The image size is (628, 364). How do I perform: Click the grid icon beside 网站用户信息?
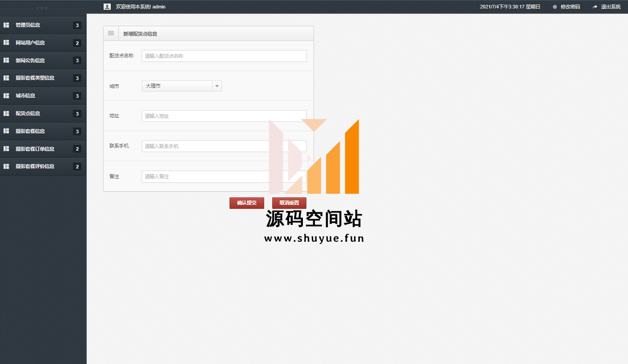6,43
